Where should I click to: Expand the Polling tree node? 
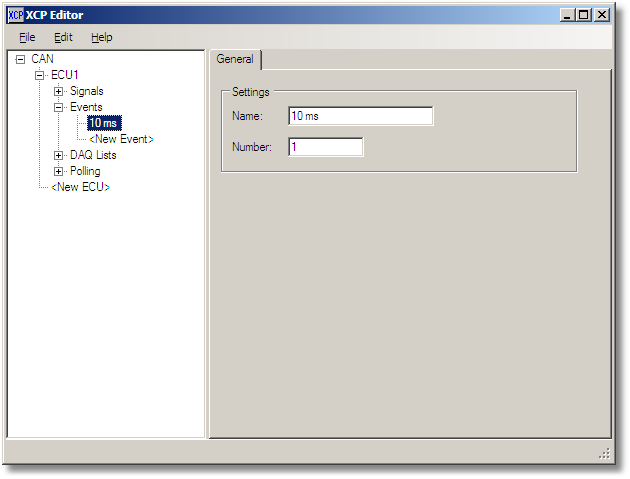[58, 172]
